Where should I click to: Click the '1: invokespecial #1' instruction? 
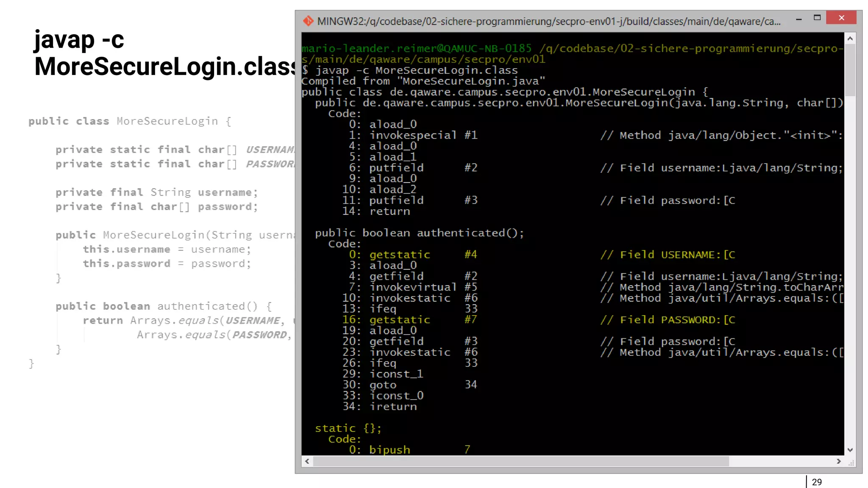click(413, 135)
